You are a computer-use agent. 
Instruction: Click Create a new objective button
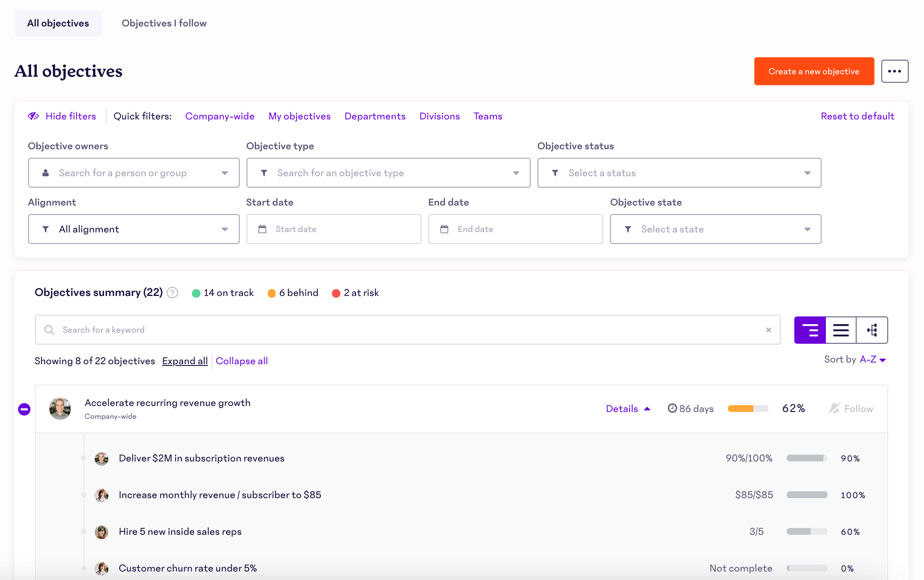point(814,71)
